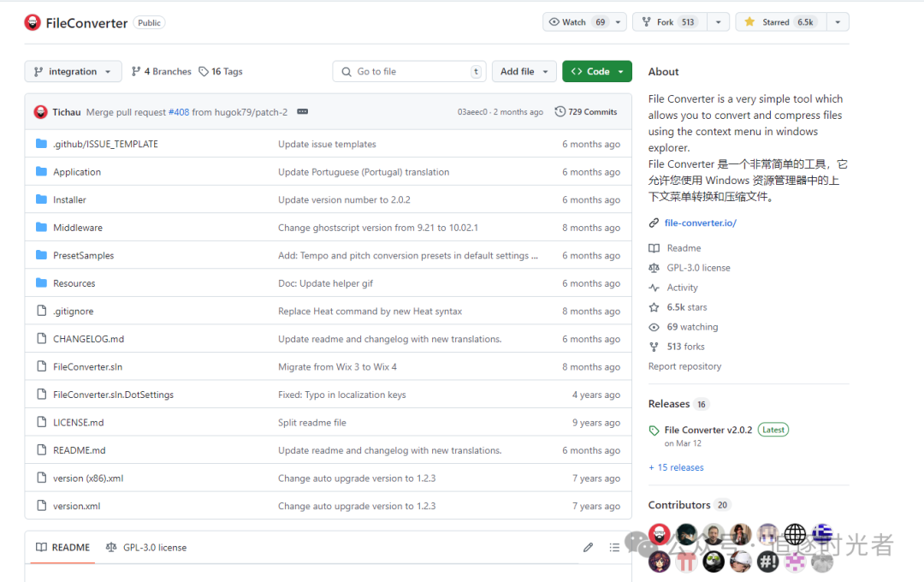Open the Releases heading link
The width and height of the screenshot is (924, 582).
click(669, 404)
